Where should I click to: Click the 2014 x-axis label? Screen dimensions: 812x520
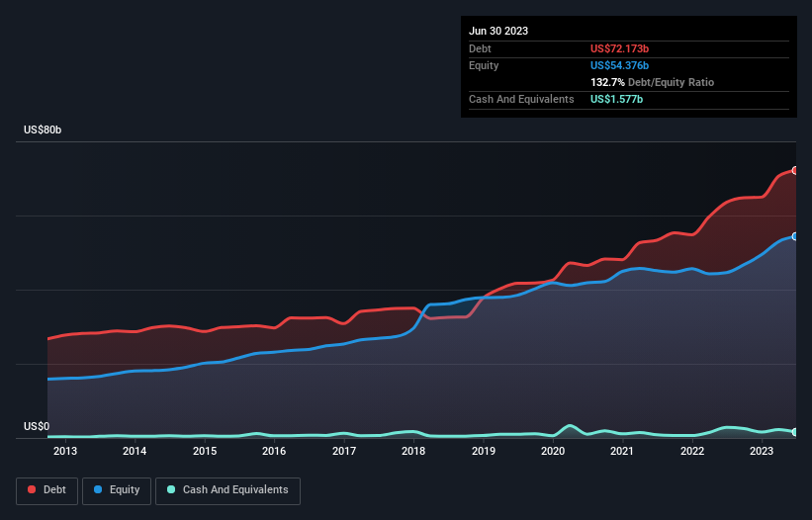[x=135, y=451]
